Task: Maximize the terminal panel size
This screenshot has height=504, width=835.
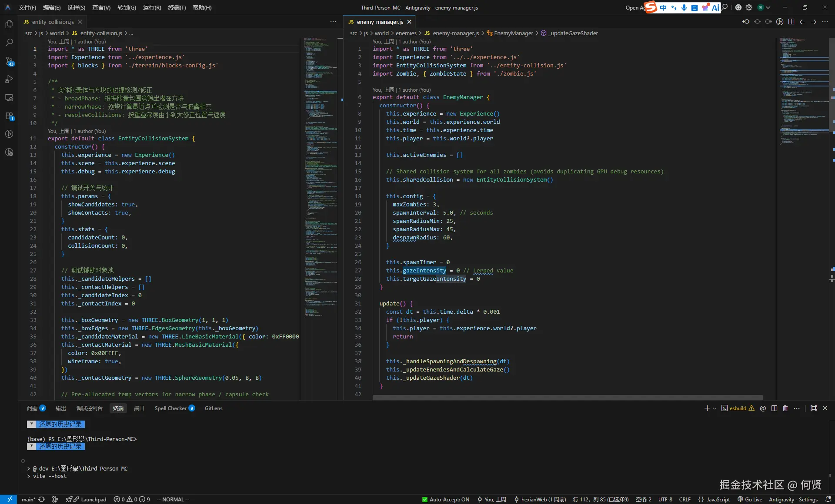Action: click(x=813, y=408)
